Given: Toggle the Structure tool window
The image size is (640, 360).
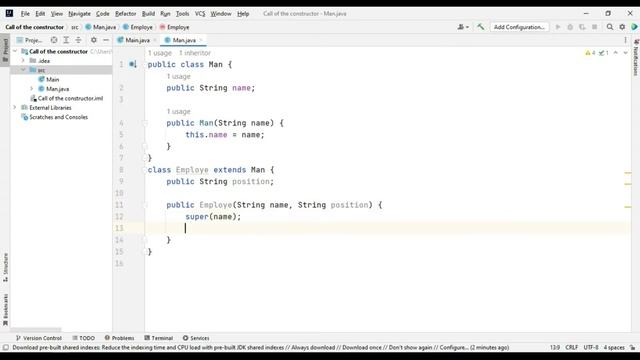Looking at the screenshot, I should 5,267.
